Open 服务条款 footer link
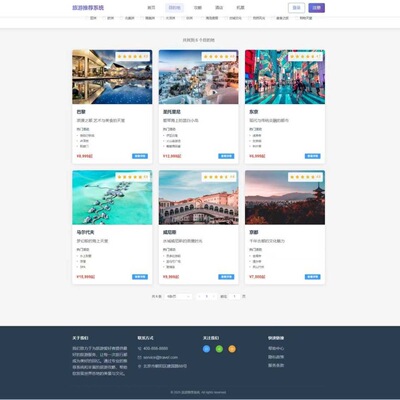This screenshot has width=400, height=400. [276, 365]
